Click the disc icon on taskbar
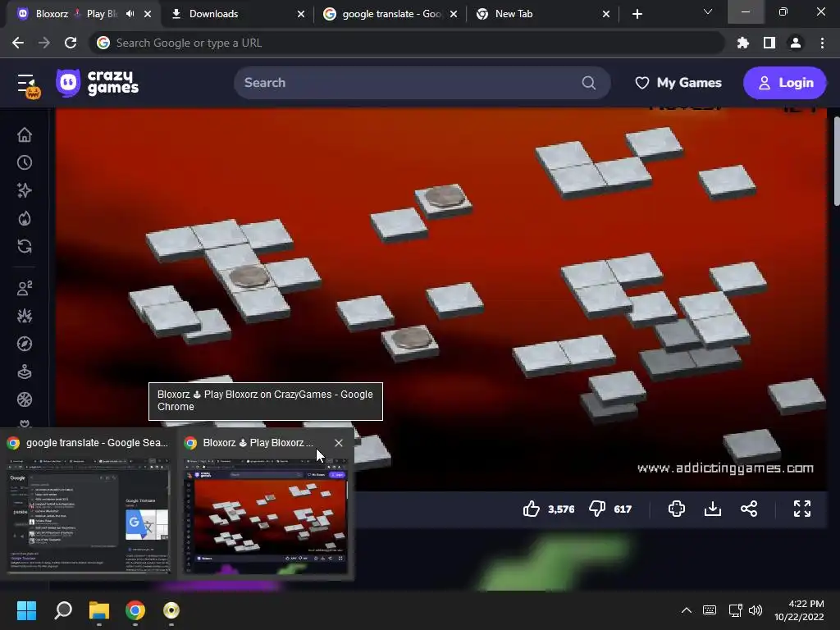Viewport: 840px width, 630px height. coord(171,610)
